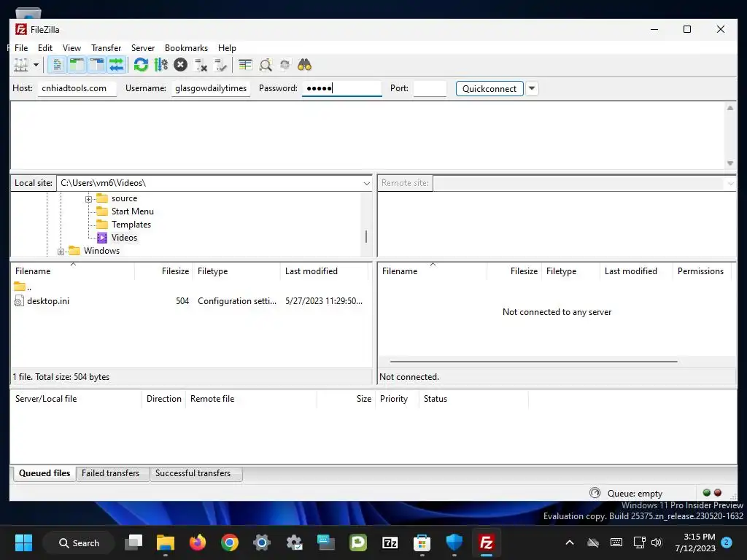Switch to Queued files tab

coord(44,473)
